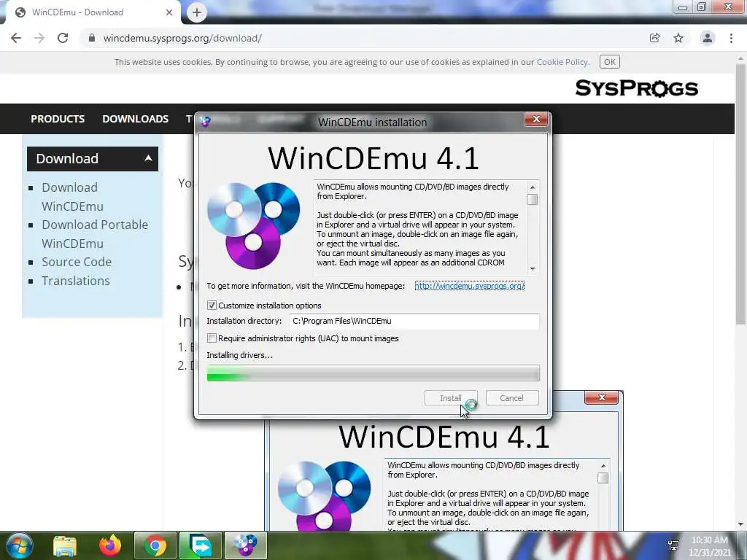This screenshot has width=747, height=560.
Task: Open the Translations sidebar link
Action: pos(75,281)
